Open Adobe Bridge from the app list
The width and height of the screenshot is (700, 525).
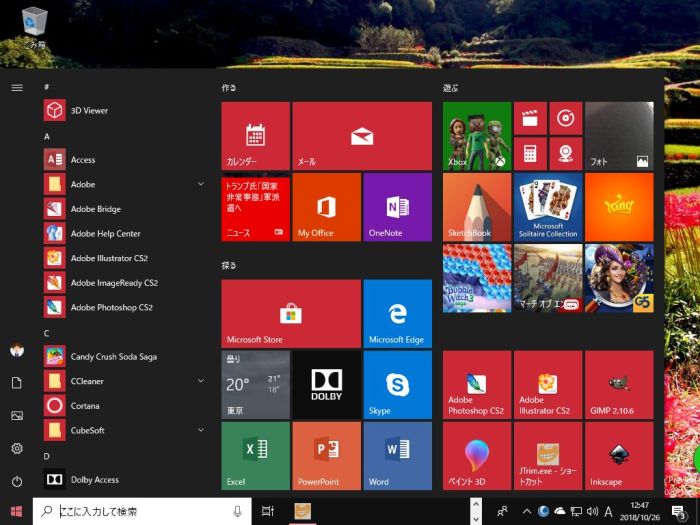tap(95, 209)
